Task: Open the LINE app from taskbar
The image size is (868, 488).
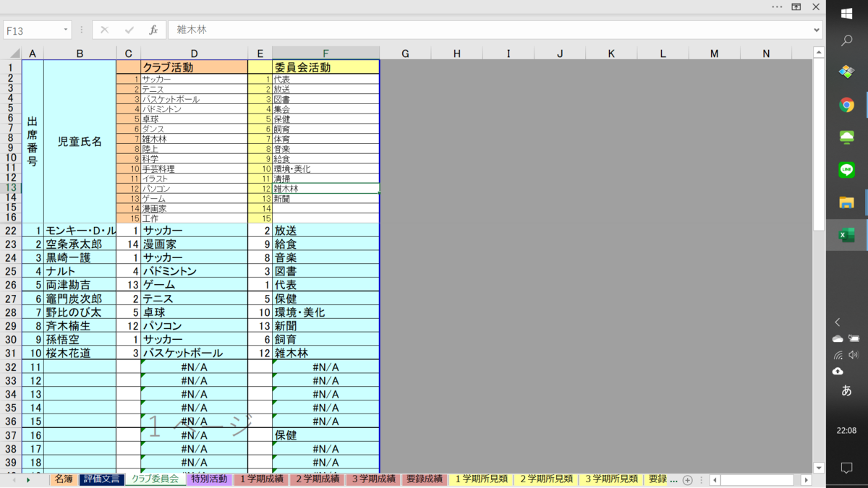Action: [x=846, y=170]
